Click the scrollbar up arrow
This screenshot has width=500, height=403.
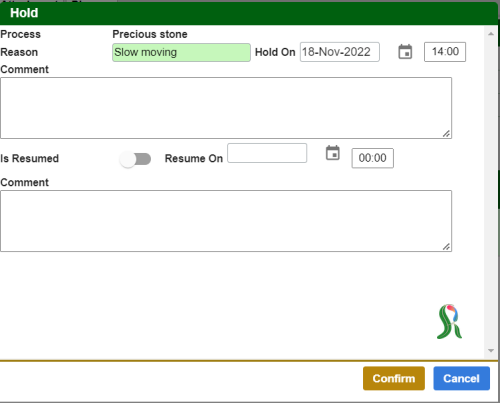491,34
